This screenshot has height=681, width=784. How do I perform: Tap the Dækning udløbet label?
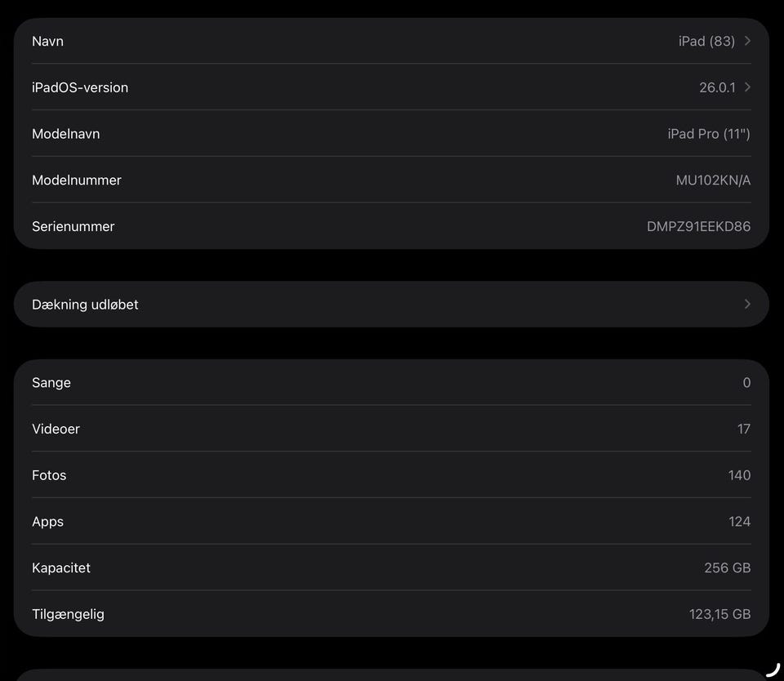pyautogui.click(x=85, y=305)
